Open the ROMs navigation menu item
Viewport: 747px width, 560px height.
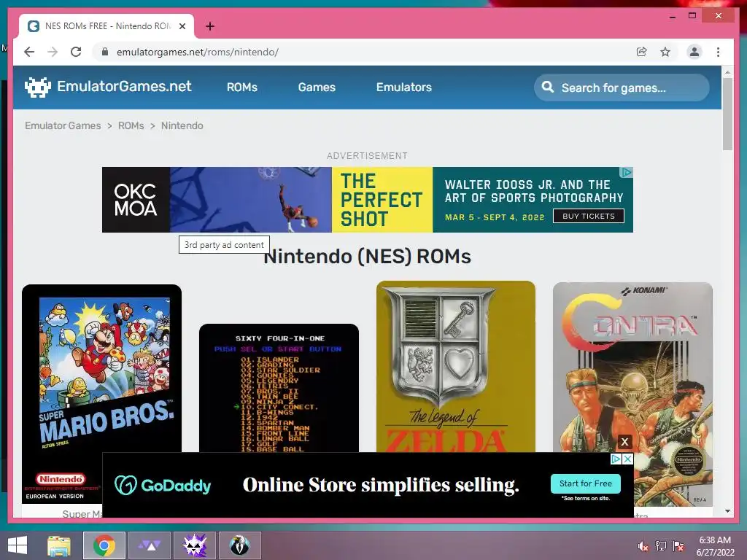tap(242, 87)
